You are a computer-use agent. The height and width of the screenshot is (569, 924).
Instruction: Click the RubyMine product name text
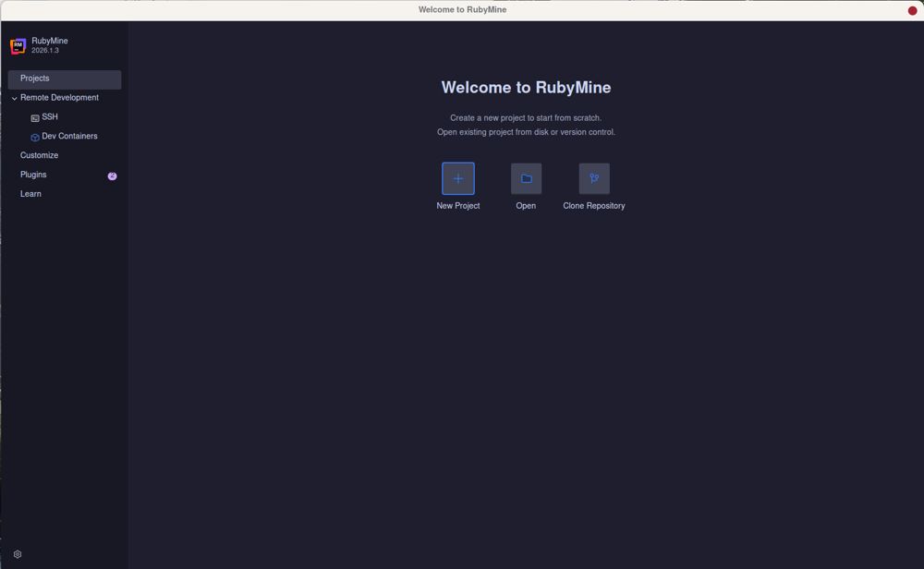(x=50, y=41)
